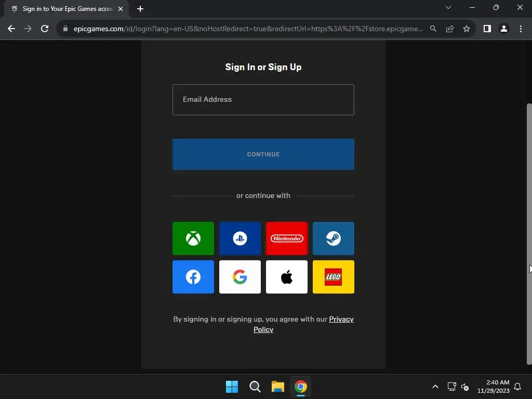The height and width of the screenshot is (399, 532).
Task: Bookmark this tab with star icon
Action: [467, 29]
